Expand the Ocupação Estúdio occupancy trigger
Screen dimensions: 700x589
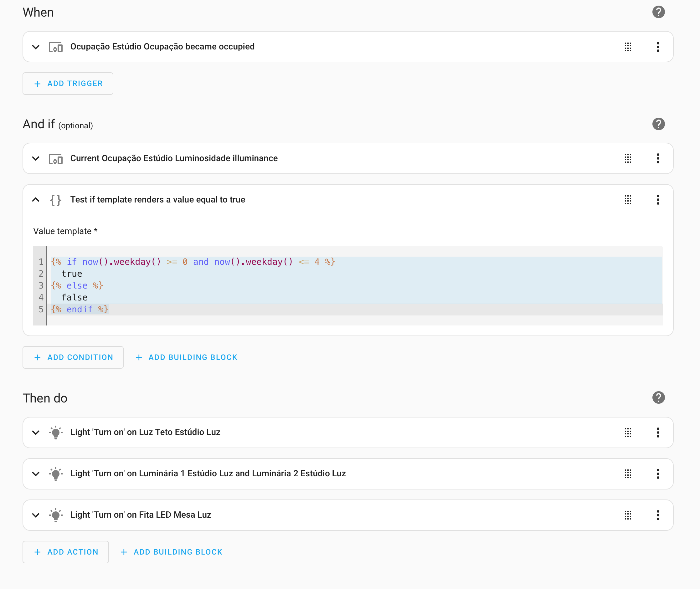tap(36, 47)
